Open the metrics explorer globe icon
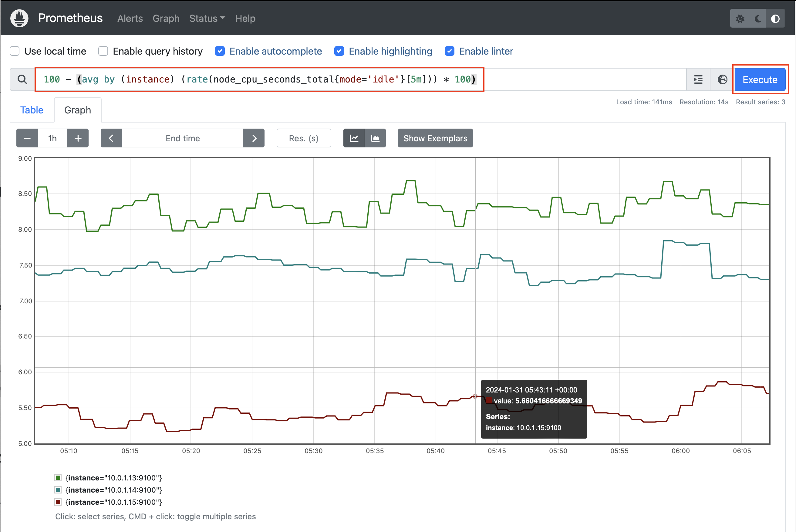796x532 pixels. coord(722,80)
